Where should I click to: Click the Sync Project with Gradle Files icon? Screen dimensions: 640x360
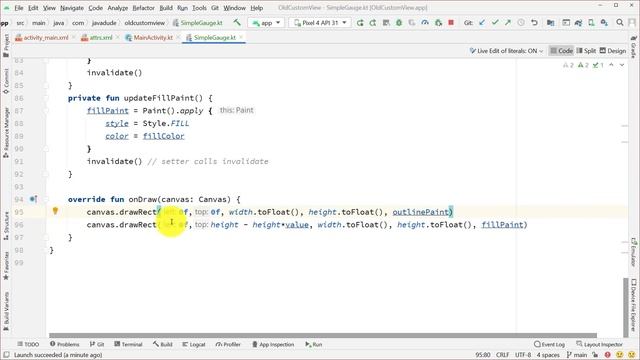[578, 23]
